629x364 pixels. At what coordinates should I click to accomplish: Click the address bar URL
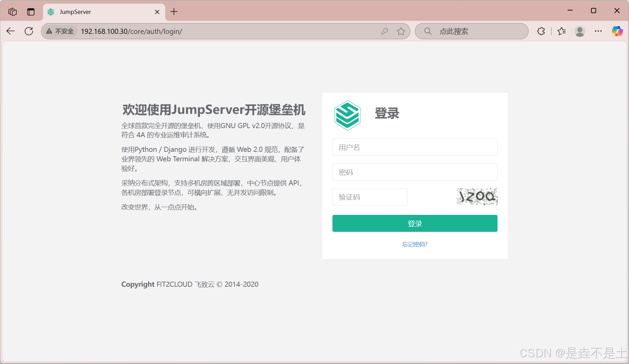point(131,31)
